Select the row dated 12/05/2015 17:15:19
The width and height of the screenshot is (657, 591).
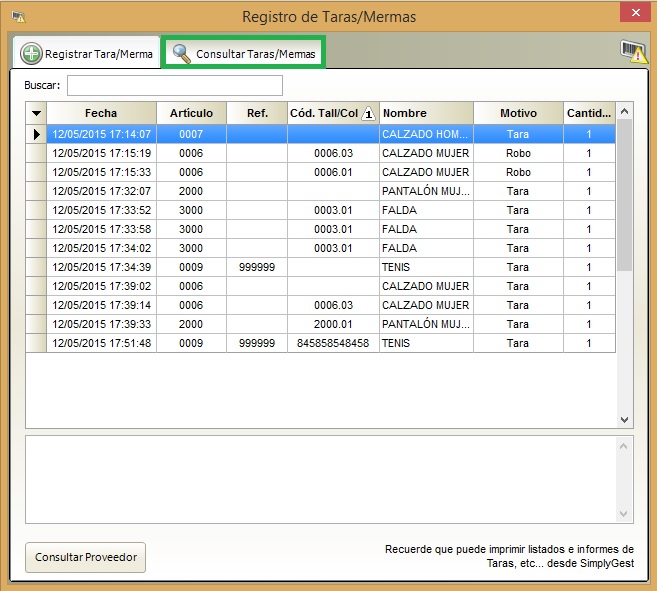[321, 153]
